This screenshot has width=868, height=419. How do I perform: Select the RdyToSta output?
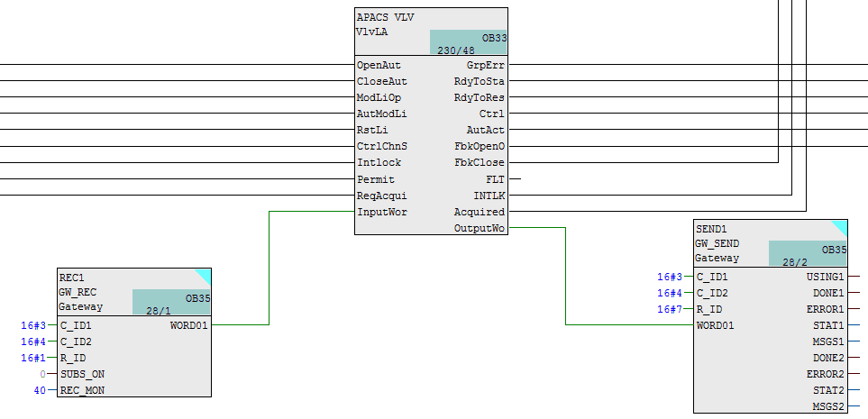click(x=480, y=81)
